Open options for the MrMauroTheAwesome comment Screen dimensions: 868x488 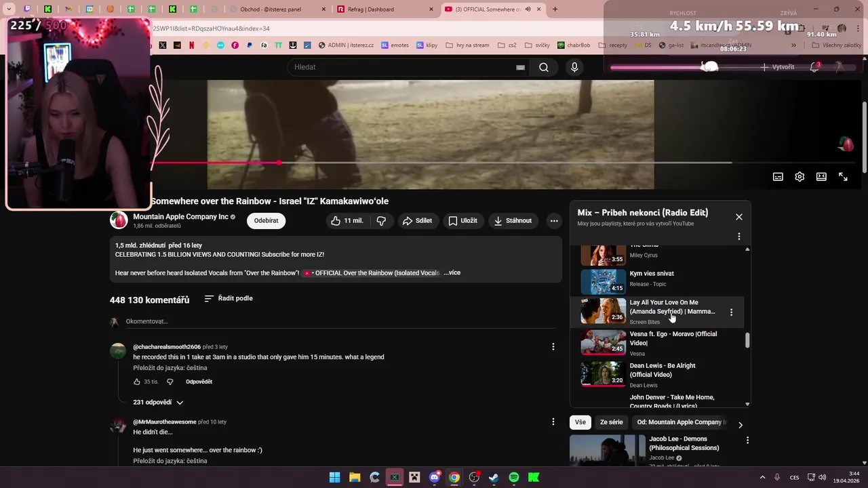pyautogui.click(x=553, y=422)
